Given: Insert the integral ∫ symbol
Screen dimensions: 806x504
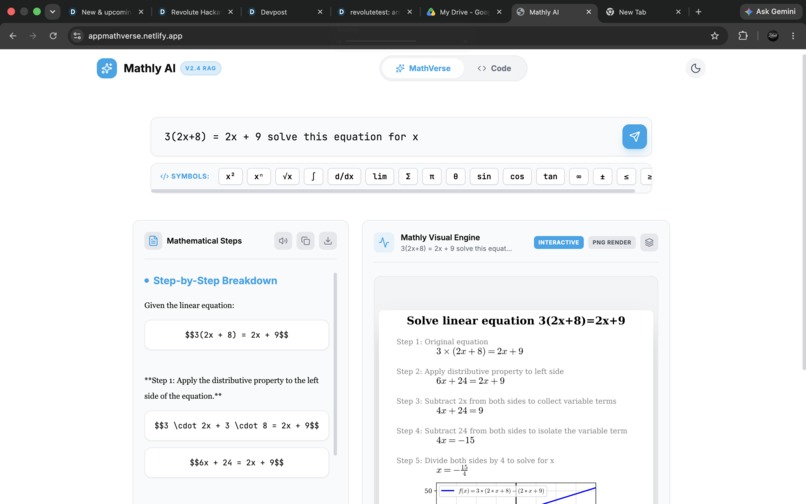Looking at the screenshot, I should pyautogui.click(x=313, y=176).
